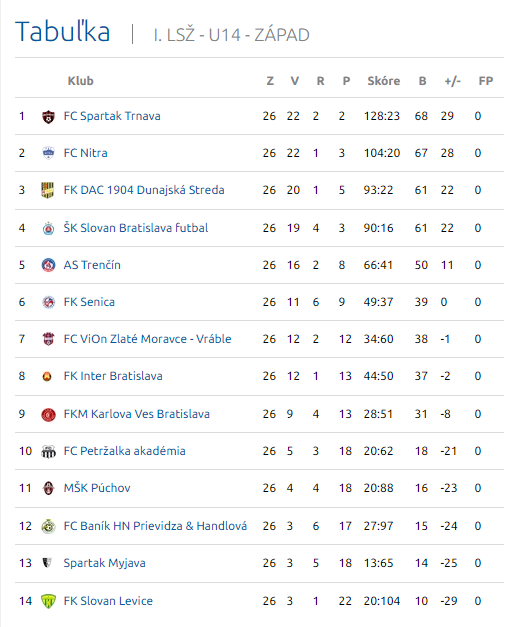The width and height of the screenshot is (518, 627).
Task: Click the Slovan Bratislava club badge
Action: click(x=48, y=228)
